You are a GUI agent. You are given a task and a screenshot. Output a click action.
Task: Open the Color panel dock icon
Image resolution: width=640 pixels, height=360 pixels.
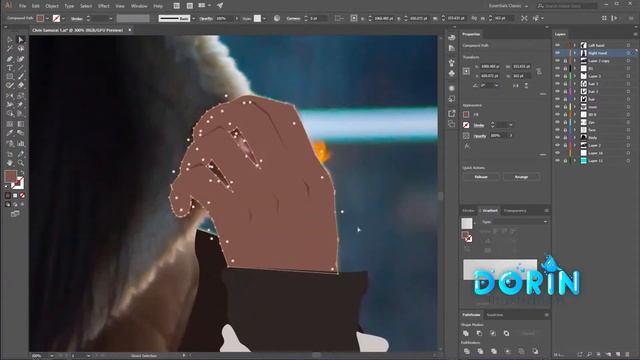coord(452,38)
